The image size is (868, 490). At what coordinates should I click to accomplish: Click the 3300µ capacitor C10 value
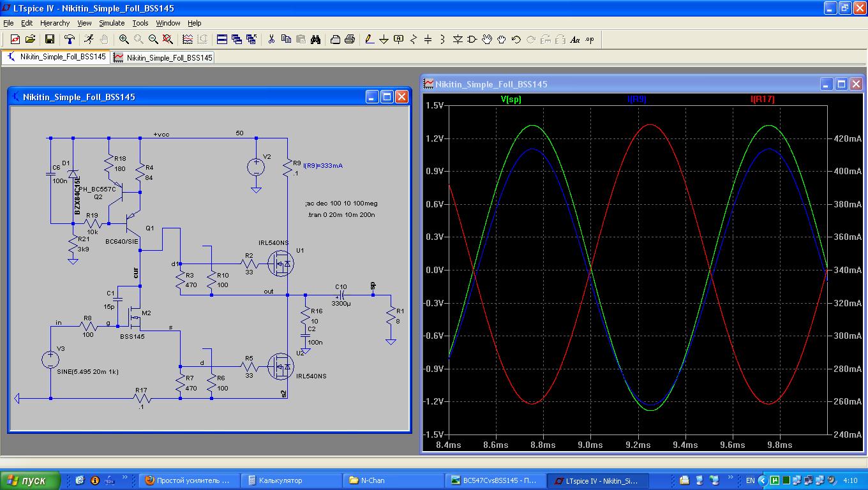click(341, 304)
